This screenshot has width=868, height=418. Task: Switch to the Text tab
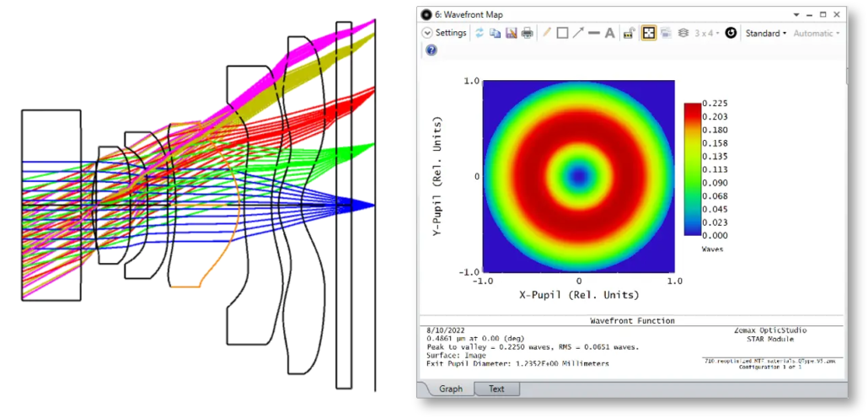[496, 389]
